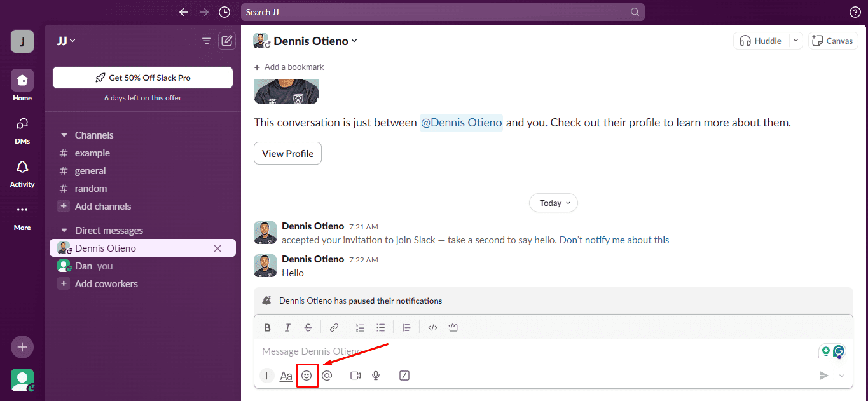Mention someone with the @ icon
The image size is (868, 401).
(327, 376)
